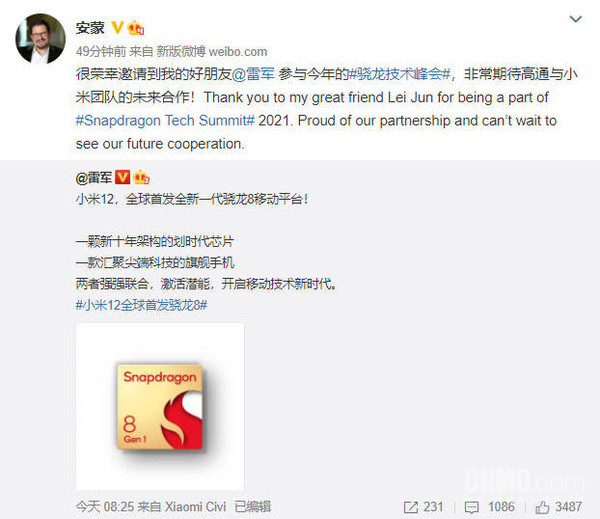Open the reposted author @雷军 name
This screenshot has width=600, height=519.
[94, 178]
